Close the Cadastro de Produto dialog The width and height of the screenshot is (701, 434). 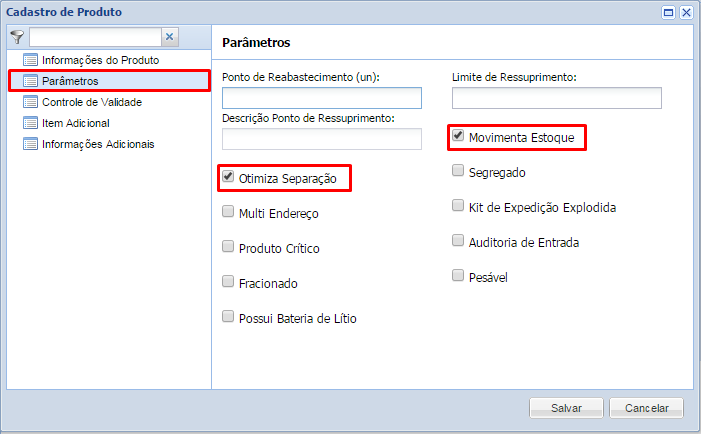tap(686, 12)
